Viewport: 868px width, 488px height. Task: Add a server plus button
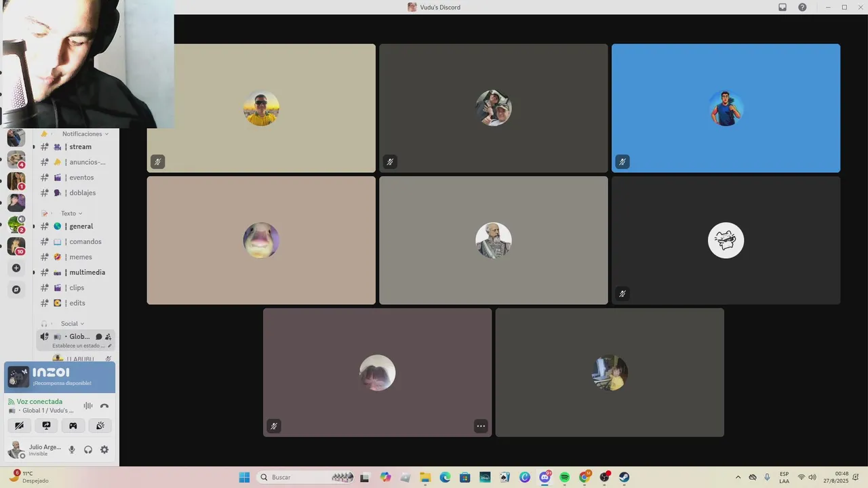[16, 268]
